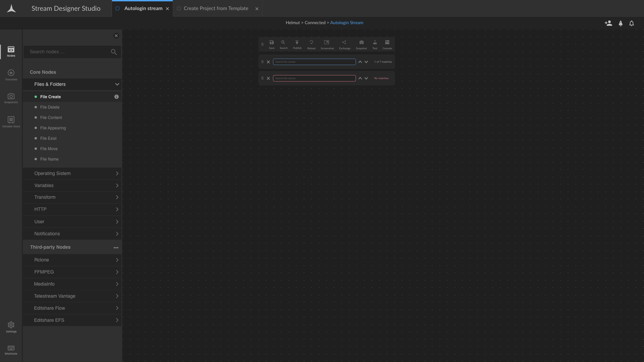The width and height of the screenshot is (644, 362).
Task: Click the add user icon at top right
Action: [608, 23]
